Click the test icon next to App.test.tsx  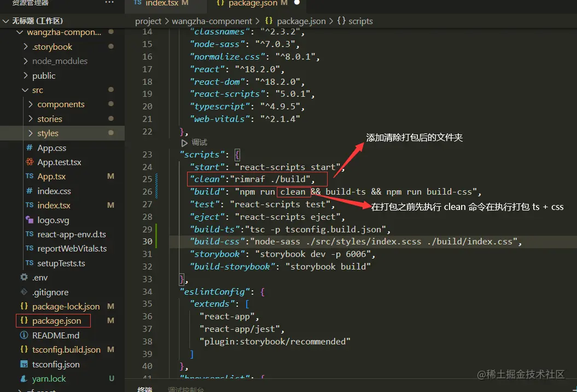(30, 162)
